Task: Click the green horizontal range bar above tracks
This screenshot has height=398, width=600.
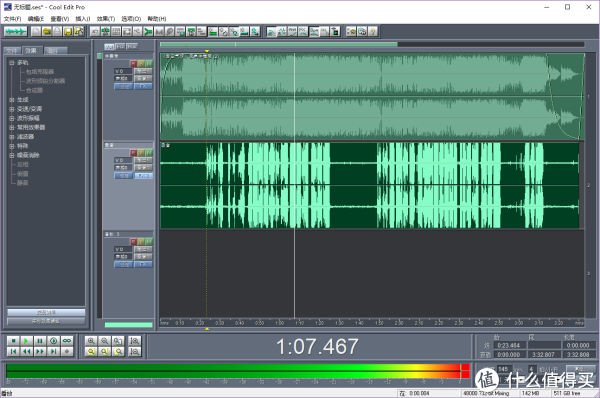Action: pos(279,44)
